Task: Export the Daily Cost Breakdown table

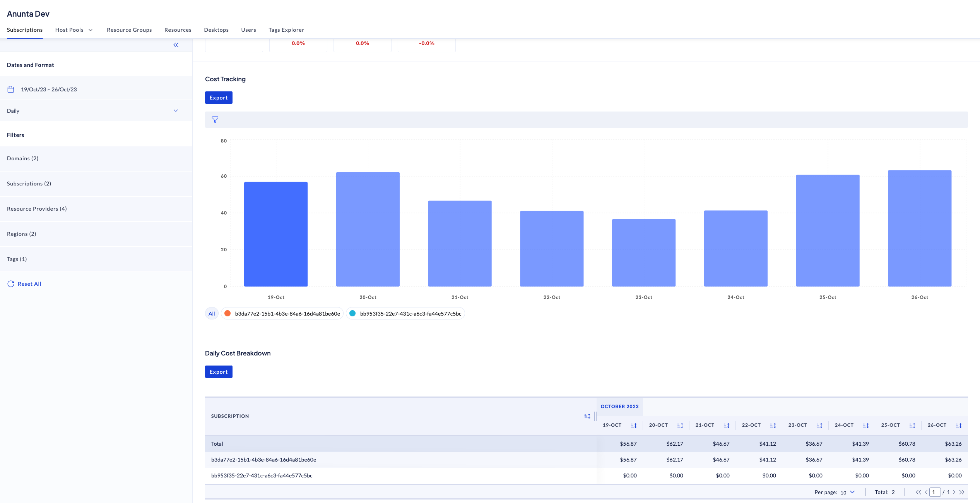Action: coord(219,372)
